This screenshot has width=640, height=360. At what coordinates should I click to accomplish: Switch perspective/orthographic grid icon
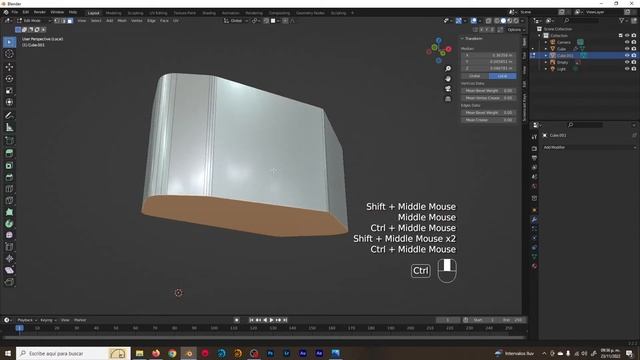coord(448,99)
